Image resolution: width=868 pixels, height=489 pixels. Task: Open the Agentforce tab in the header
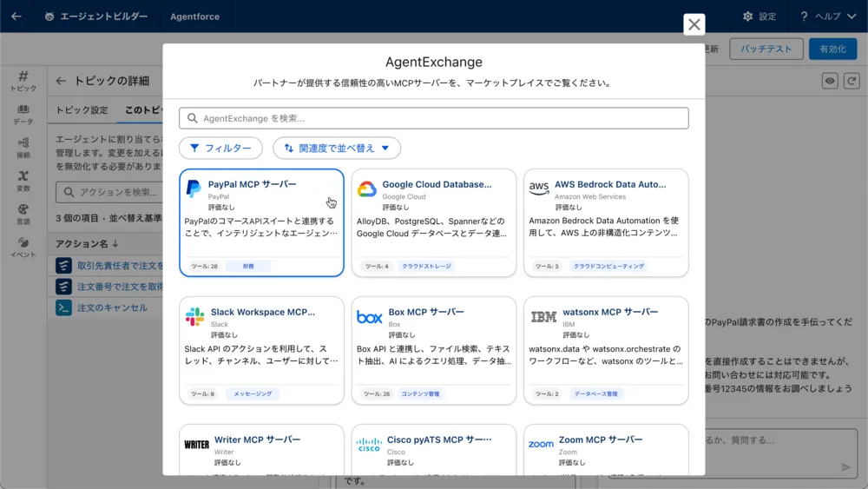194,17
